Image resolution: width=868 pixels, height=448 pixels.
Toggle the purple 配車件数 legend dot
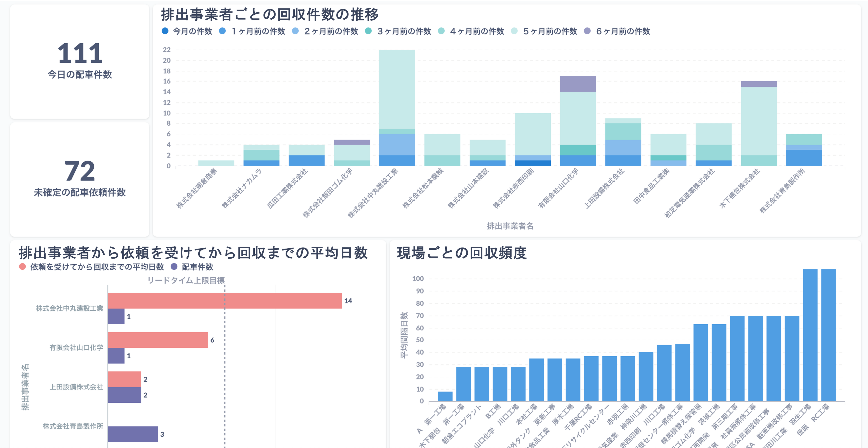click(x=174, y=267)
